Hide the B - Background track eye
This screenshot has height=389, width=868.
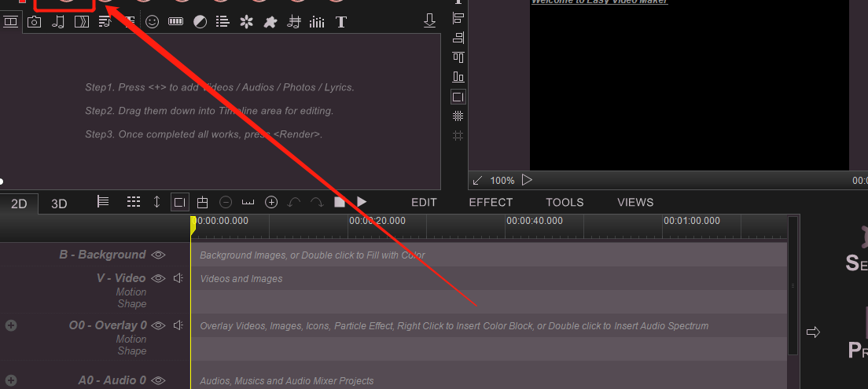[x=158, y=255]
